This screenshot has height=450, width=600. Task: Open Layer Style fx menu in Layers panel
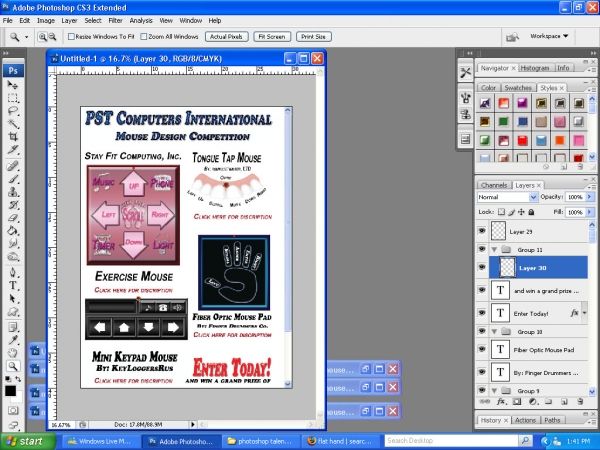pyautogui.click(x=501, y=402)
